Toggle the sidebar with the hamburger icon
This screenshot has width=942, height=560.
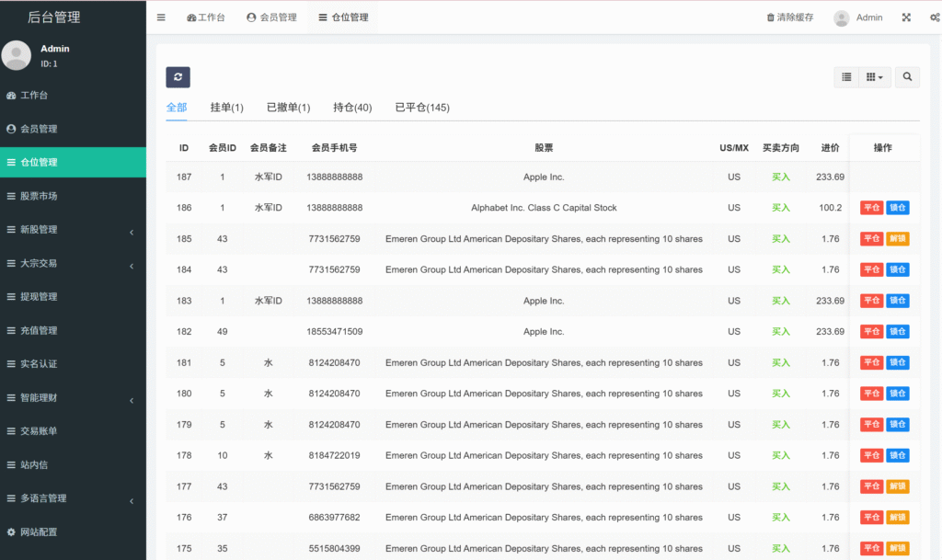(161, 17)
